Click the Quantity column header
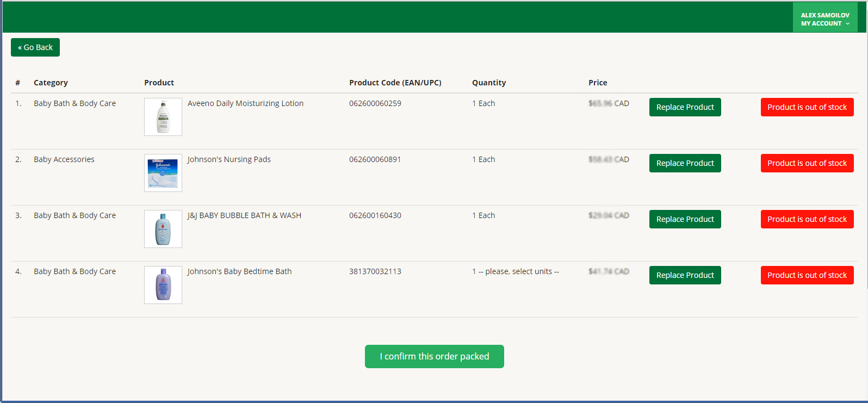 489,83
